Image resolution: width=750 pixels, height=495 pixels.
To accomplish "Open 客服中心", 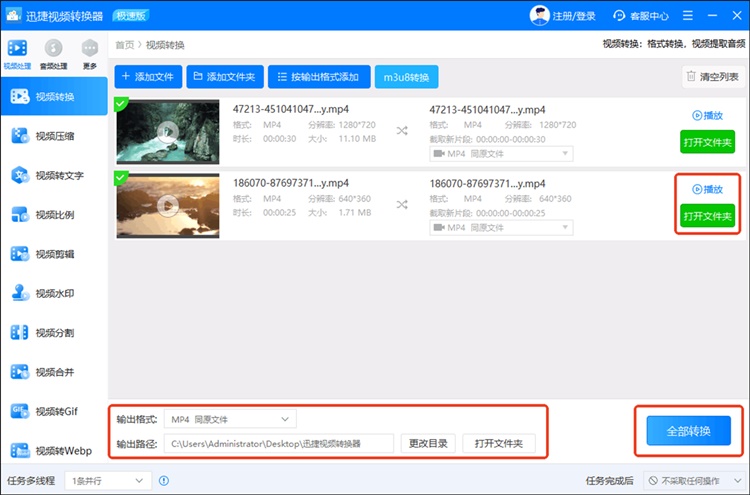I will 641,16.
